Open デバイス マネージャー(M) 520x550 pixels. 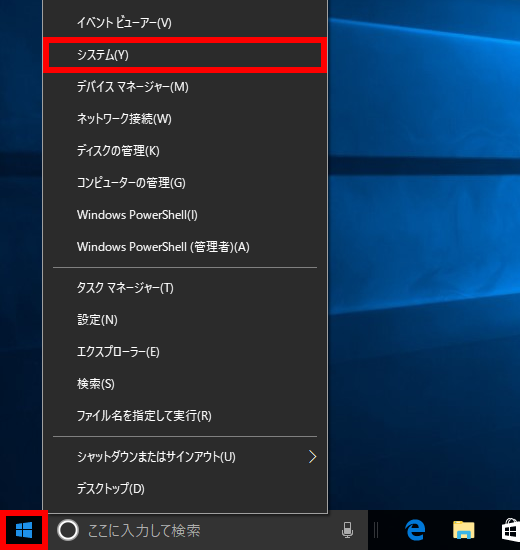click(185, 87)
